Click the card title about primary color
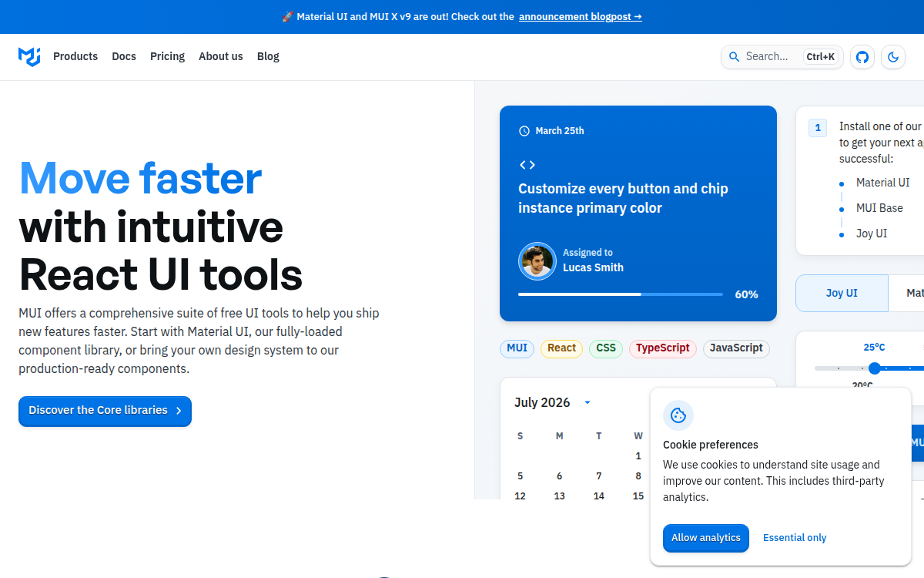This screenshot has width=924, height=578. (x=623, y=198)
